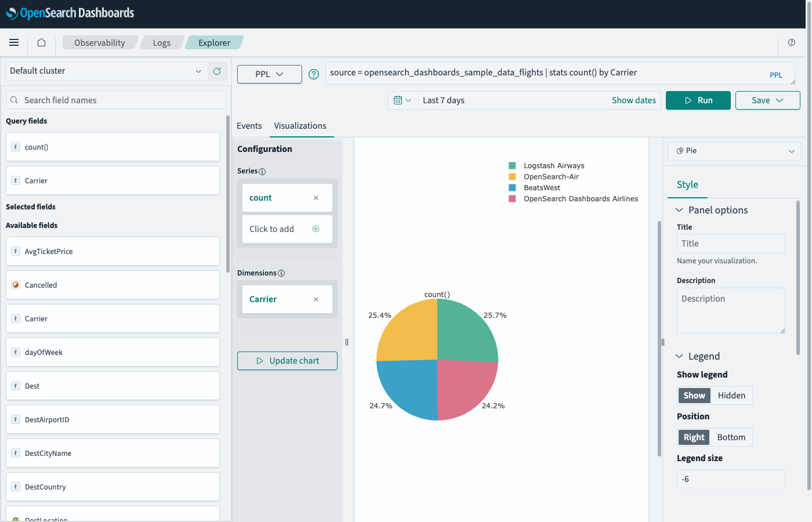Click the Cancelled field boolean type icon

16,285
